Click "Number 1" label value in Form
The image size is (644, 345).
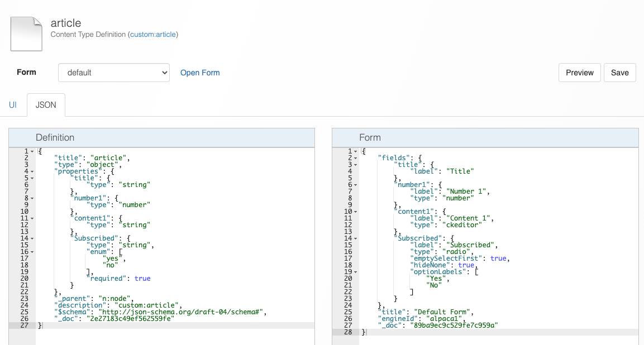[x=466, y=191]
